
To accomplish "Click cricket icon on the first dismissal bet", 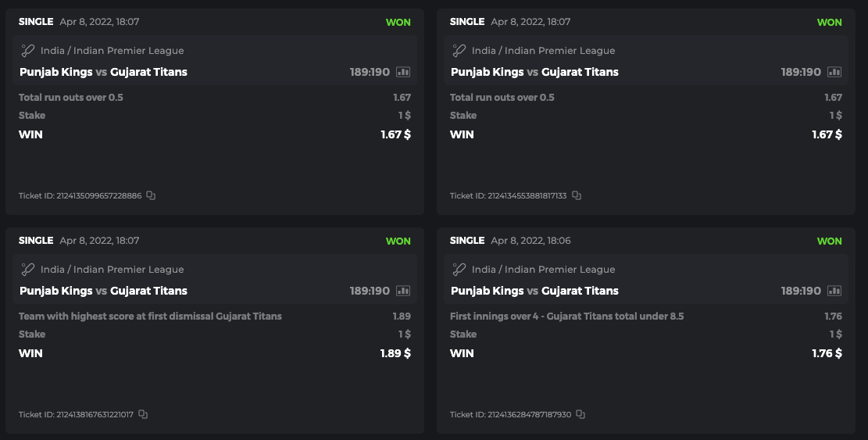I will [x=28, y=270].
